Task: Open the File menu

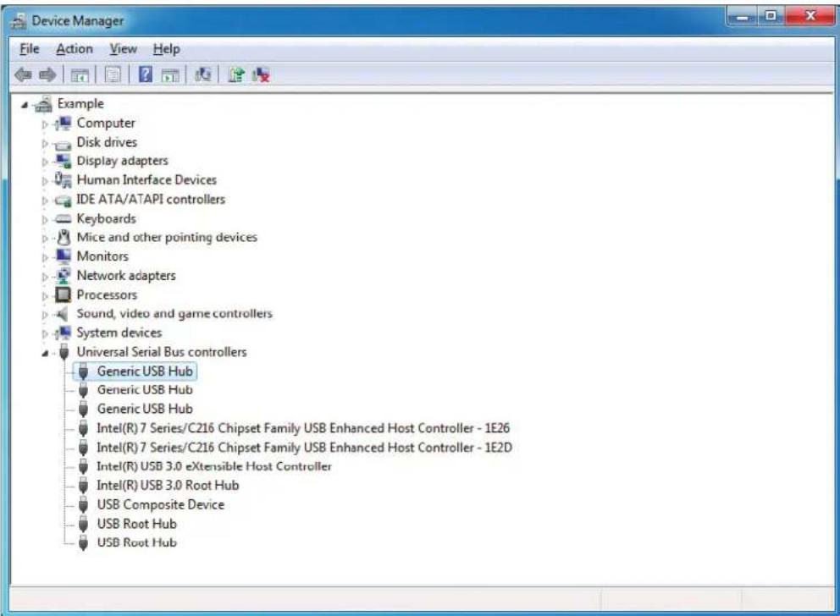Action: pos(30,49)
